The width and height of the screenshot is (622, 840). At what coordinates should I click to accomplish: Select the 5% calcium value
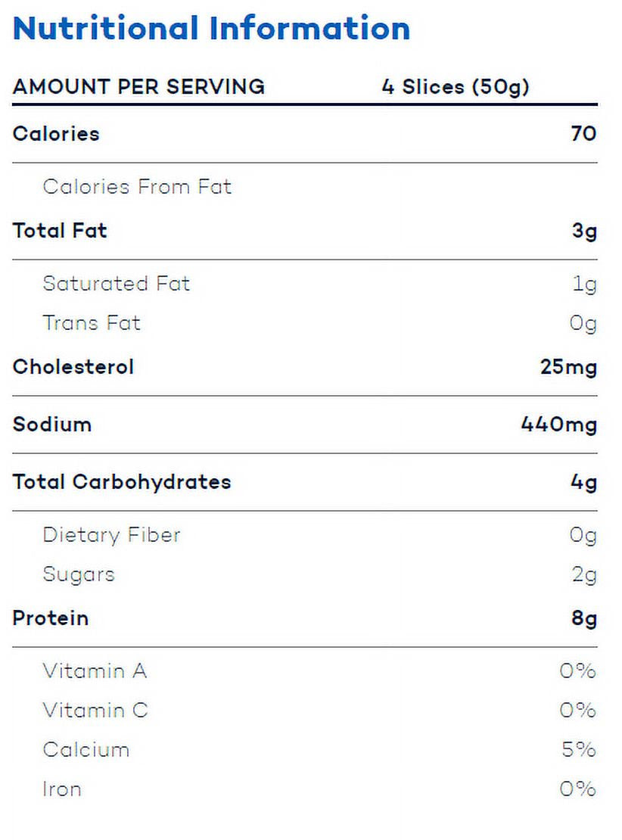click(579, 750)
